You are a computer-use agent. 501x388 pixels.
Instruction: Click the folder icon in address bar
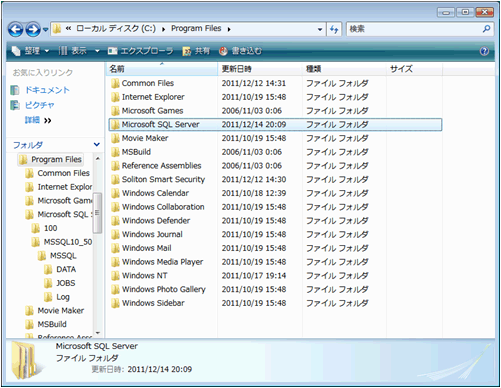[x=57, y=29]
